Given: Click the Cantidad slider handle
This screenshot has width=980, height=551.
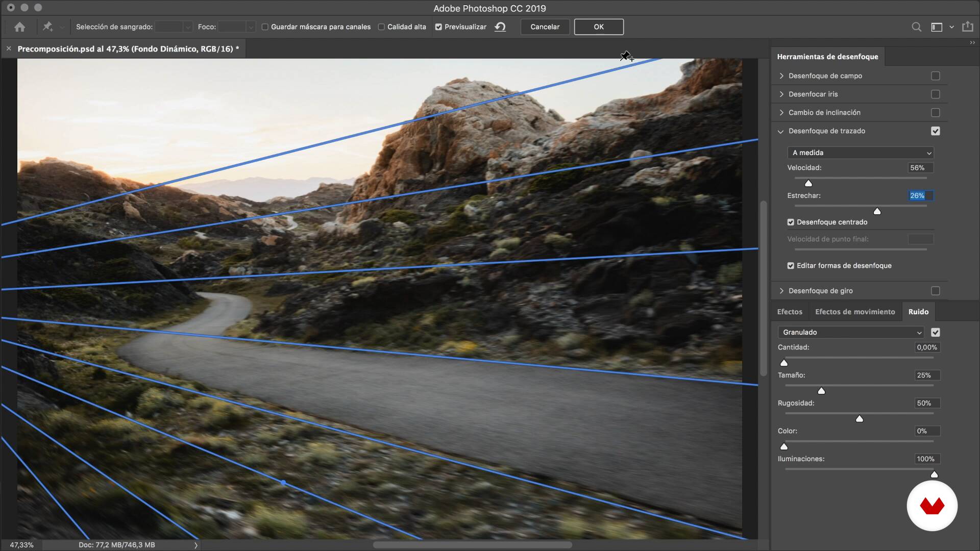Looking at the screenshot, I should coord(784,363).
